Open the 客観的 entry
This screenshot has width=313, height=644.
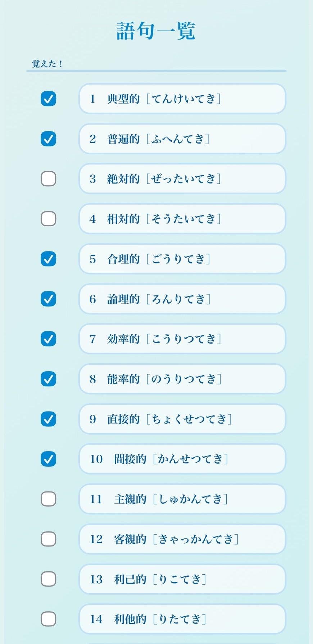coord(182,539)
